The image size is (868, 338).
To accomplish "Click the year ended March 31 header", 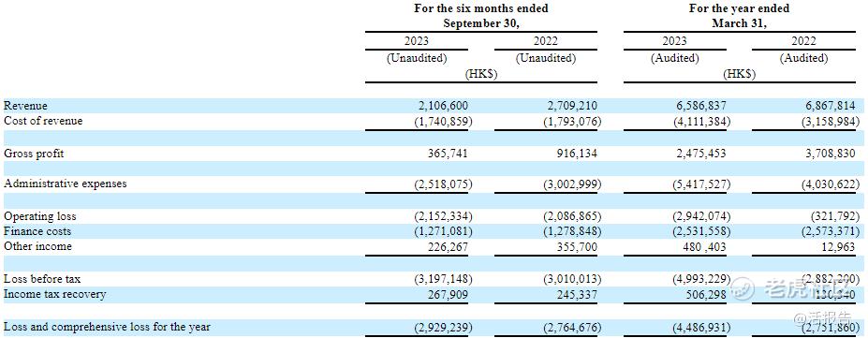I will point(739,16).
